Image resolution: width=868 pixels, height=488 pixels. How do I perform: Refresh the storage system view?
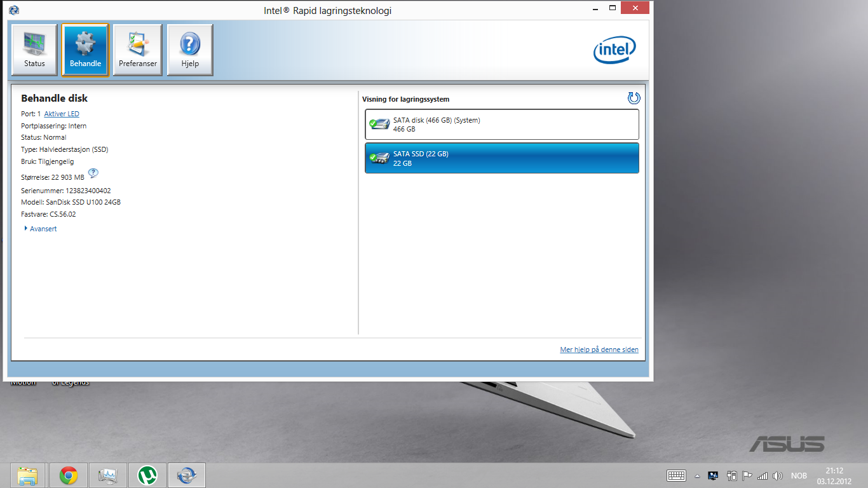click(634, 98)
